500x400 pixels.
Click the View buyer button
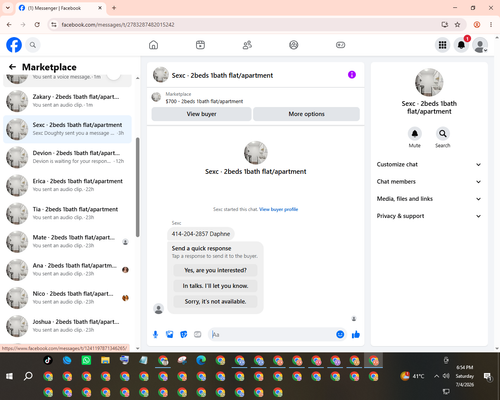click(x=201, y=114)
